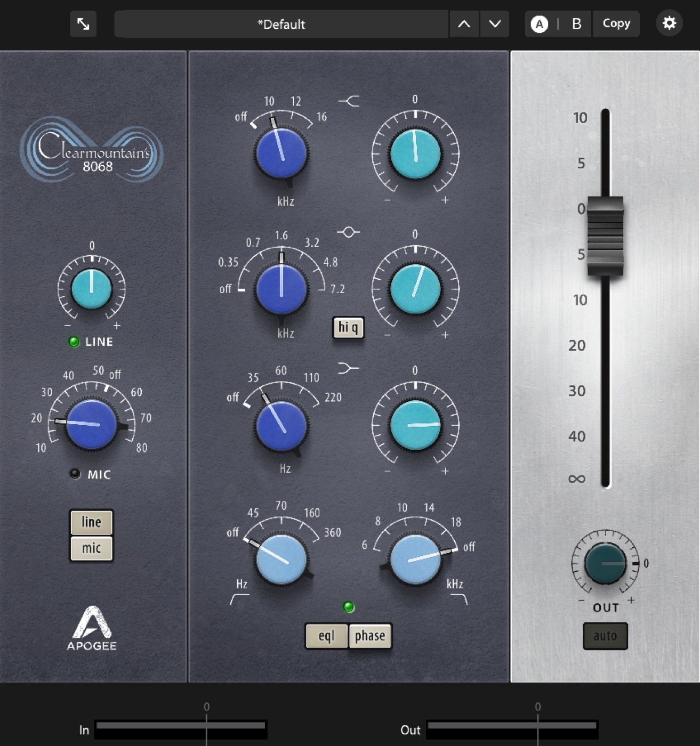700x746 pixels.
Task: Click the low band Hz frequency knob
Action: pyautogui.click(x=281, y=426)
